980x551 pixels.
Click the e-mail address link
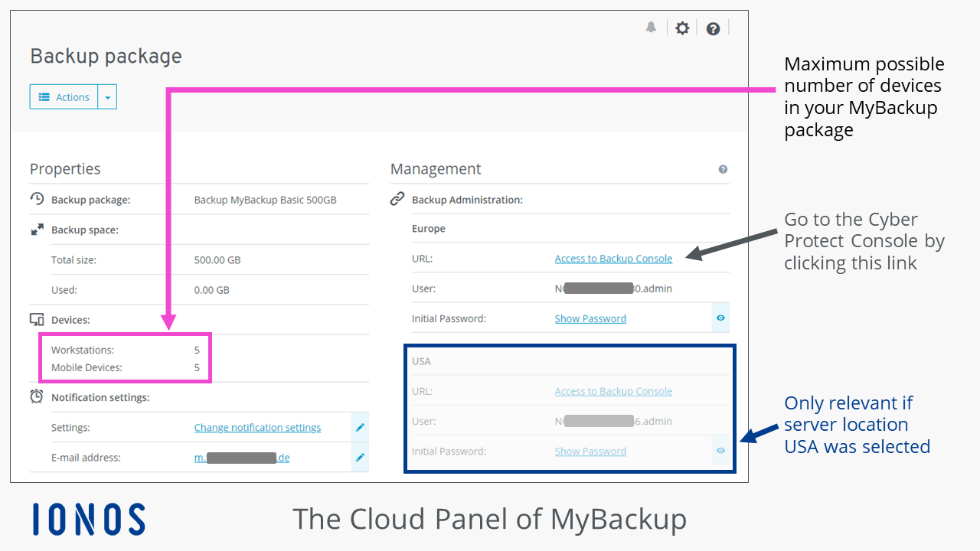(242, 458)
